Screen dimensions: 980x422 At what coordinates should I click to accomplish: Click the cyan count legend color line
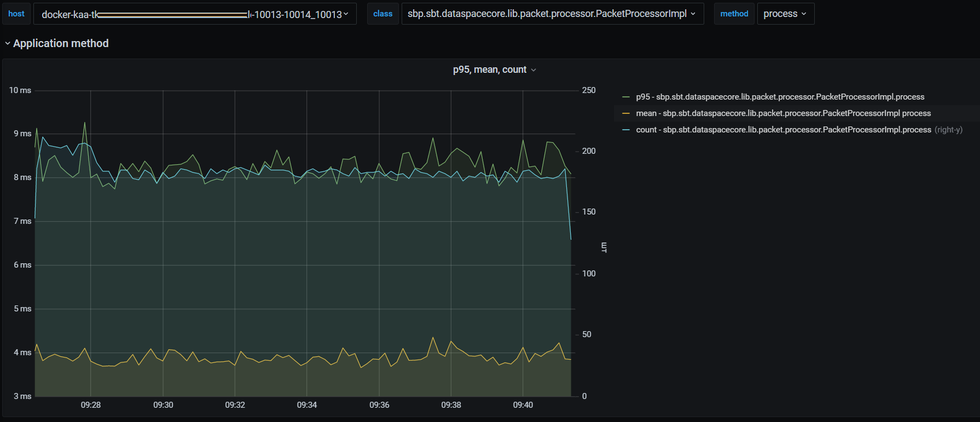coord(626,130)
